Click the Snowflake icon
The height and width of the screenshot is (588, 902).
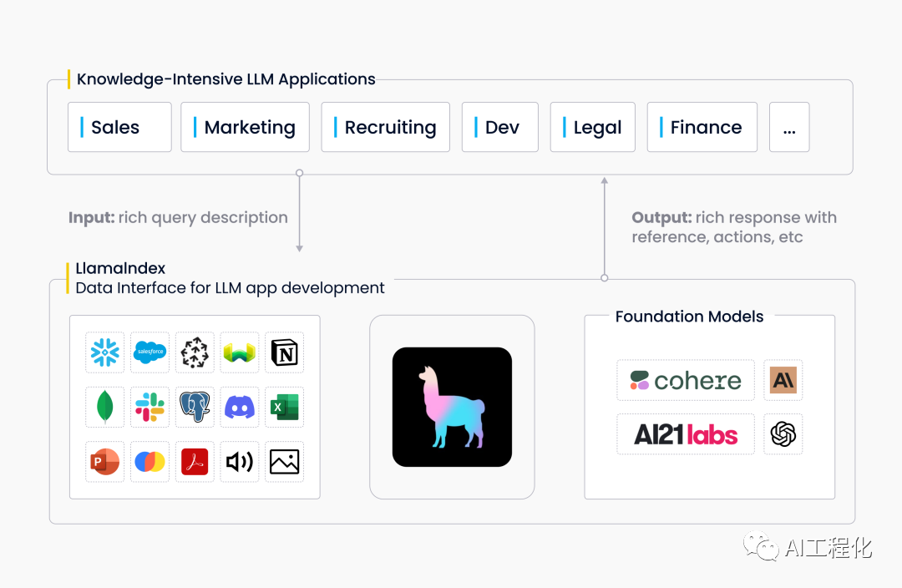point(104,352)
